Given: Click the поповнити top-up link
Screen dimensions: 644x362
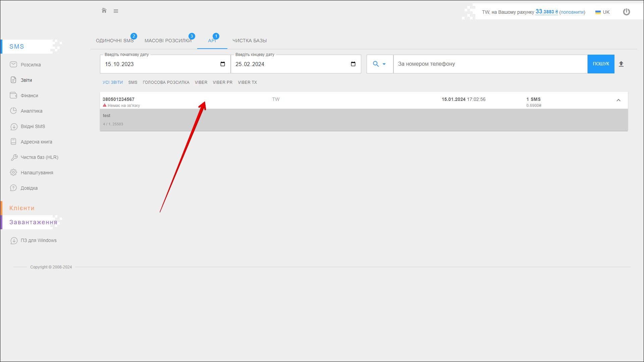Looking at the screenshot, I should point(572,12).
